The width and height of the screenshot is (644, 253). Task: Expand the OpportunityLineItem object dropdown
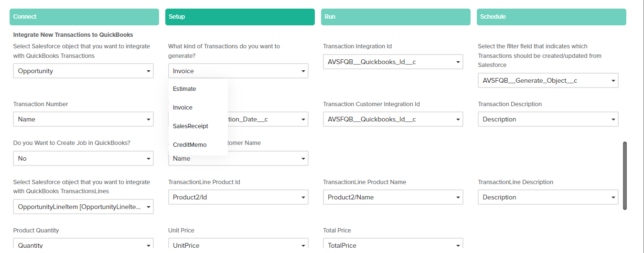pos(83,207)
